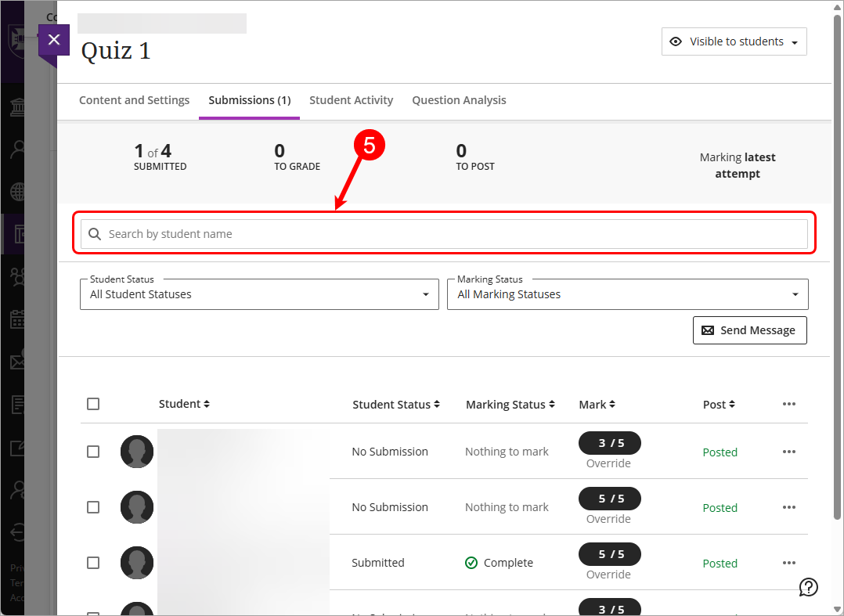Click the 5 / 5 mark pill in No Submission row

[x=610, y=499]
